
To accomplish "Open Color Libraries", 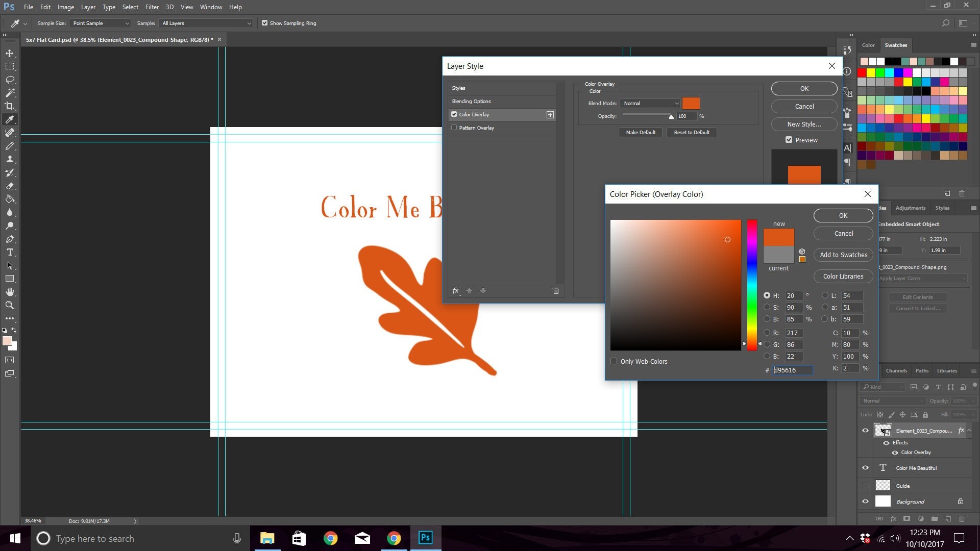I will click(843, 277).
